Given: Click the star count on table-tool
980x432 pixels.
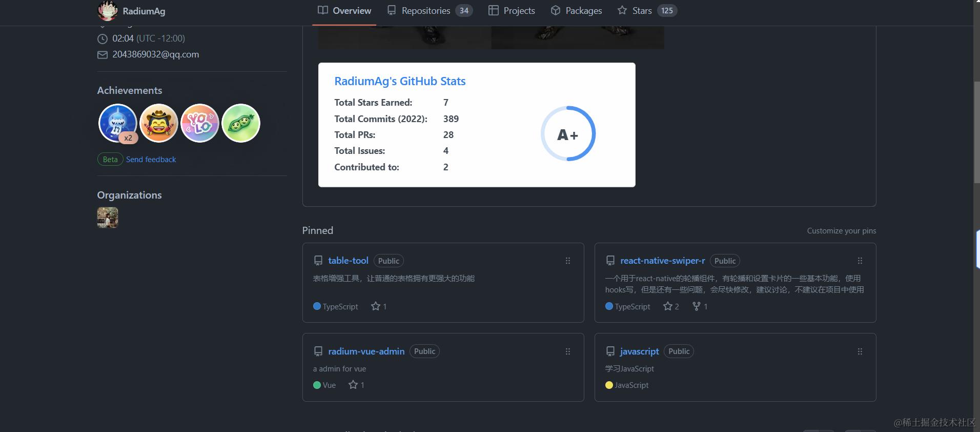Looking at the screenshot, I should point(379,306).
